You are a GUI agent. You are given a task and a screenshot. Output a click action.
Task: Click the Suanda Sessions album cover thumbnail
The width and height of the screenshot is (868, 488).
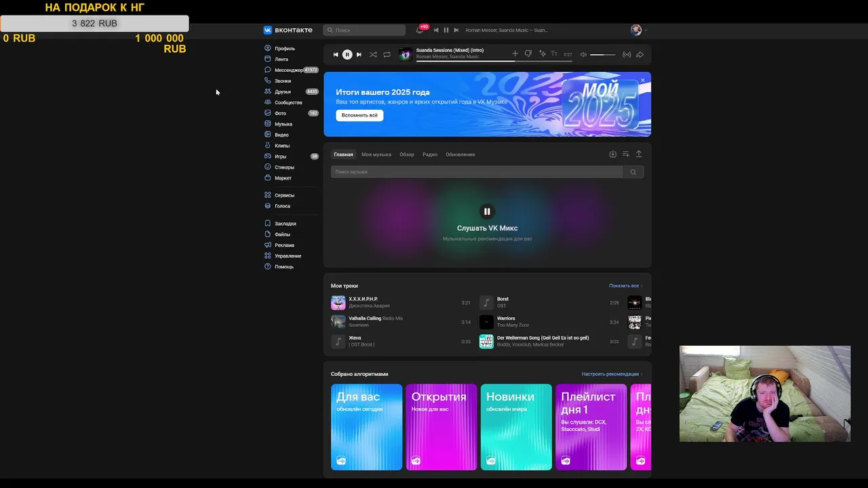406,54
